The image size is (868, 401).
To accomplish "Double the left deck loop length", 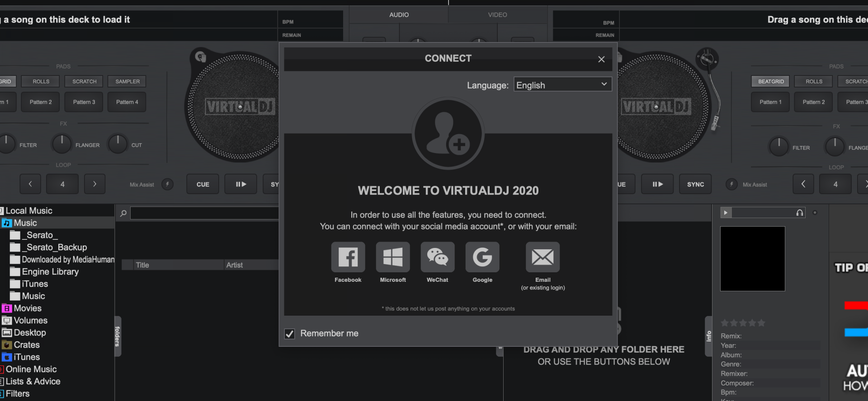I will pos(94,184).
